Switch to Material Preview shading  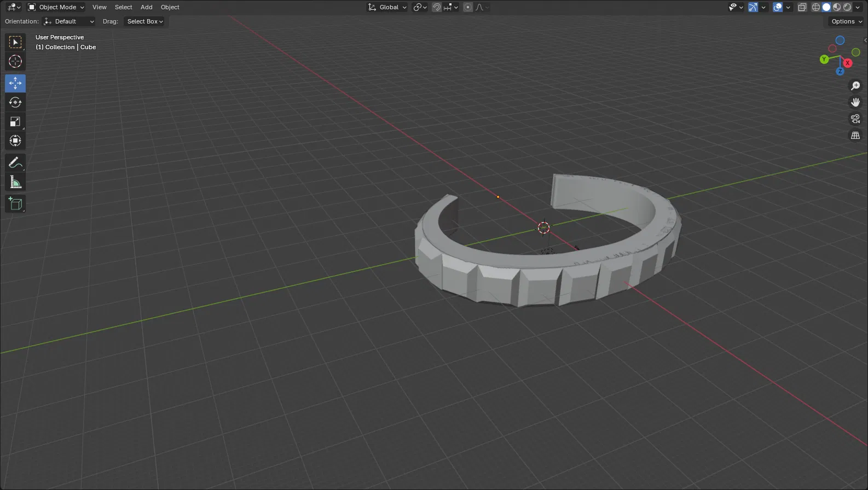pyautogui.click(x=837, y=7)
